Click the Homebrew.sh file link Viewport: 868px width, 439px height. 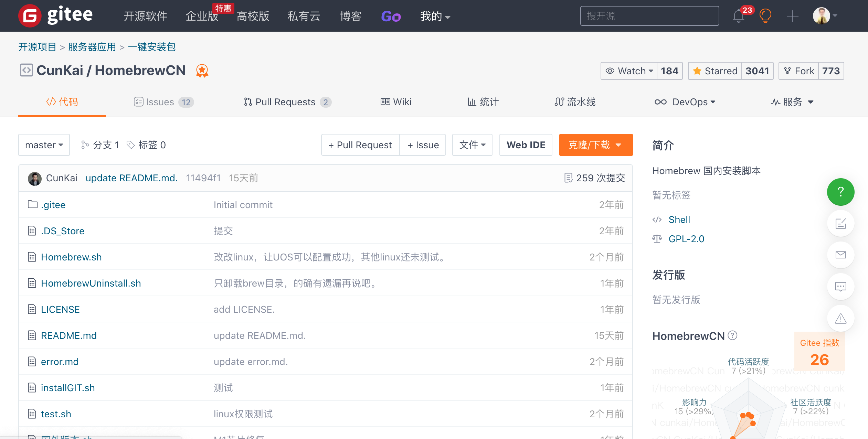(x=71, y=256)
